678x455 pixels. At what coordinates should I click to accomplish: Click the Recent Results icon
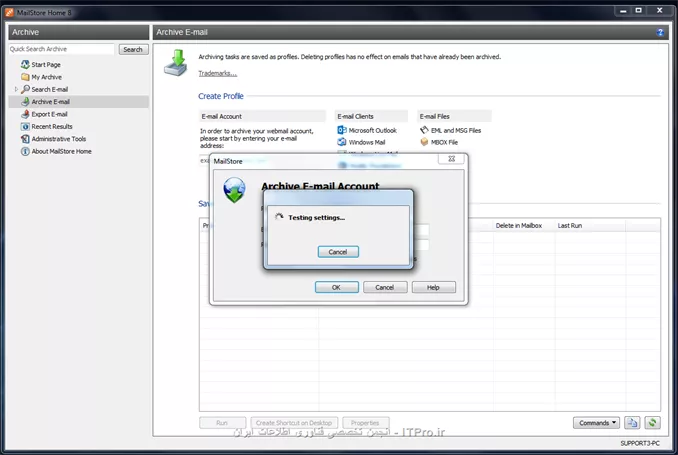25,126
